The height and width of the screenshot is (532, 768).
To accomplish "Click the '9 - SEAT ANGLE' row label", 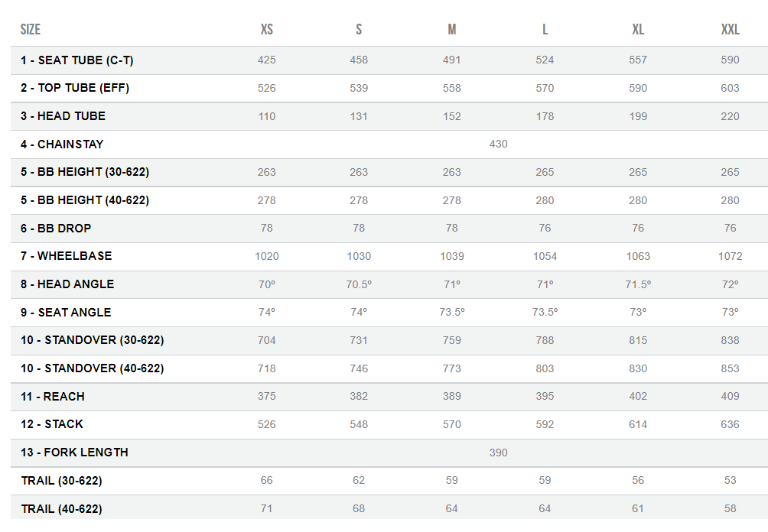I will click(x=66, y=313).
